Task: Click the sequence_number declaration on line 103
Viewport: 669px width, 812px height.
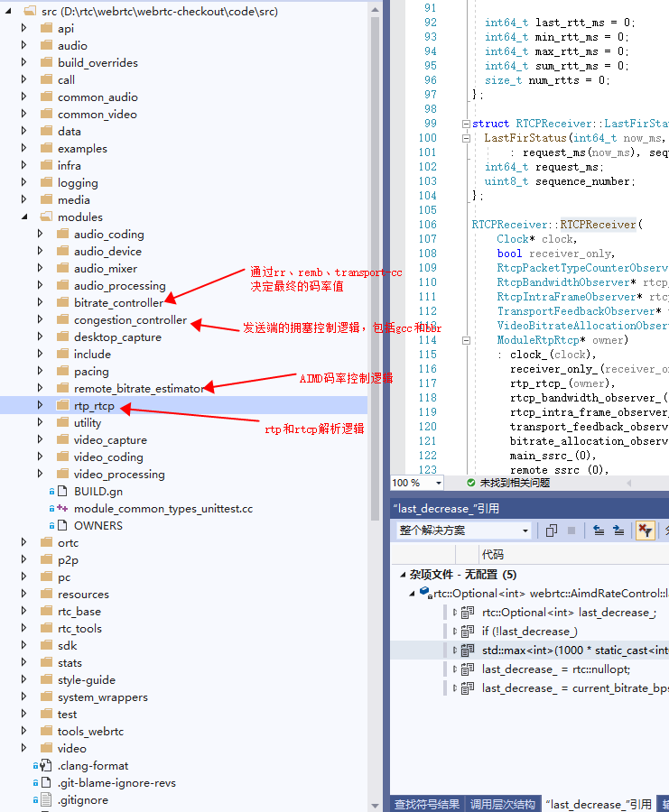Action: click(x=585, y=181)
